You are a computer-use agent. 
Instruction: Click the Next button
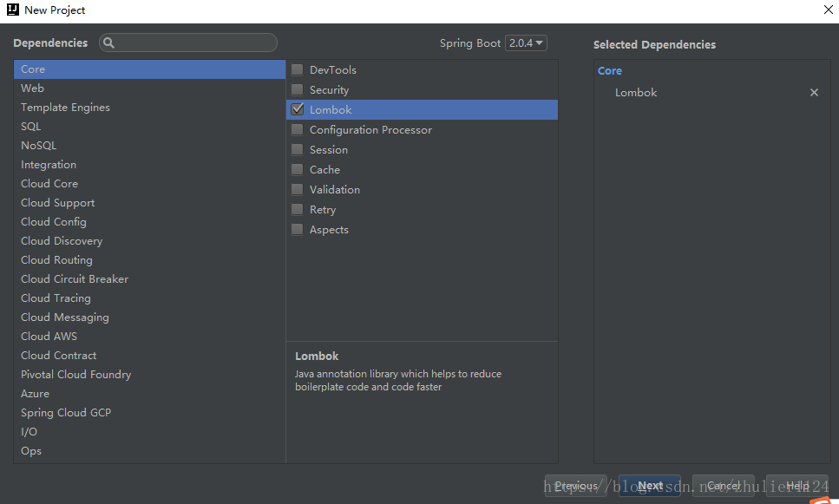pos(650,486)
